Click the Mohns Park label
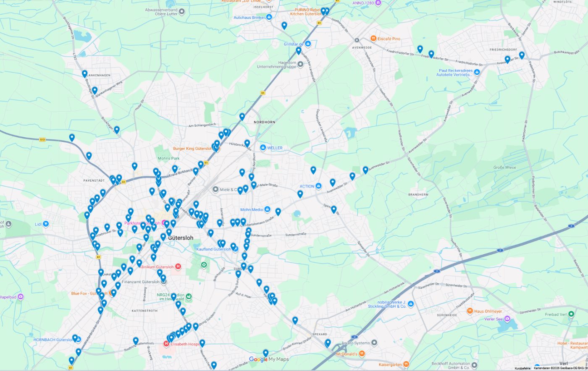 [169, 158]
